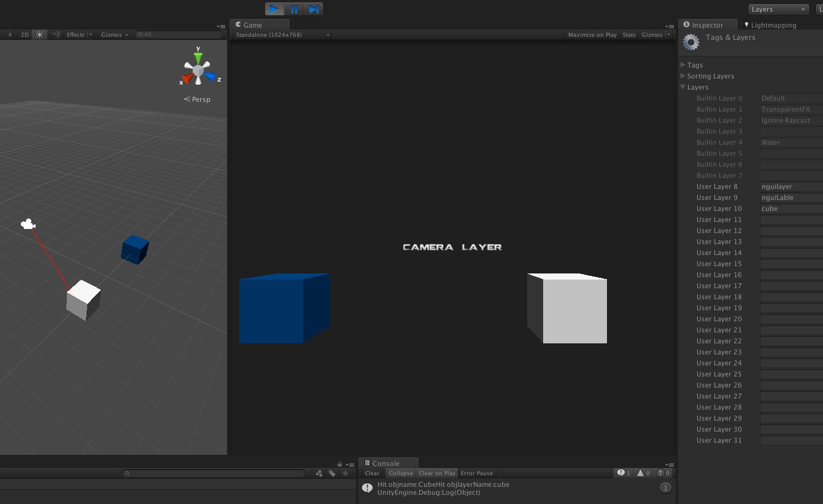Screen dimensions: 823x504
Task: Open Console panel options menu
Action: click(670, 465)
